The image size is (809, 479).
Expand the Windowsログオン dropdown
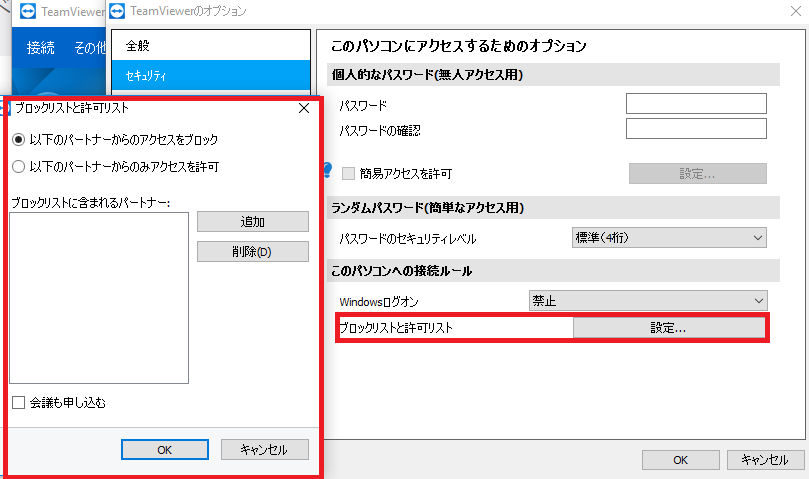(647, 300)
